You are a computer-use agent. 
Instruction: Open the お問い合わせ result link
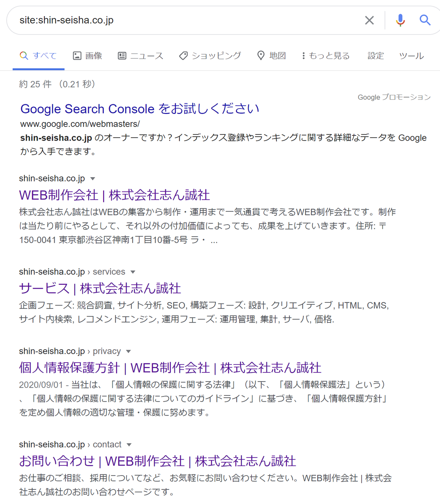[157, 461]
